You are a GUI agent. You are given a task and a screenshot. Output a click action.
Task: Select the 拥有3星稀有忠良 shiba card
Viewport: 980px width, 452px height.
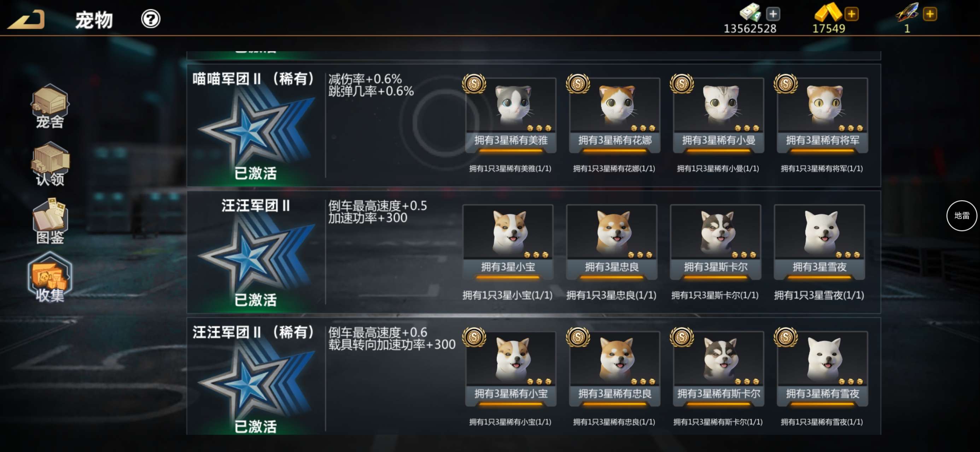(x=614, y=368)
